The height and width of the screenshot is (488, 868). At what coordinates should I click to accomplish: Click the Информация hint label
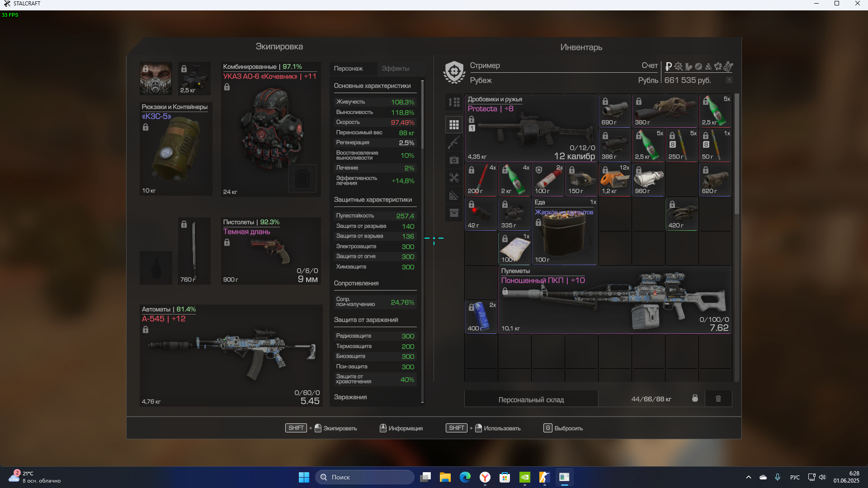[406, 428]
